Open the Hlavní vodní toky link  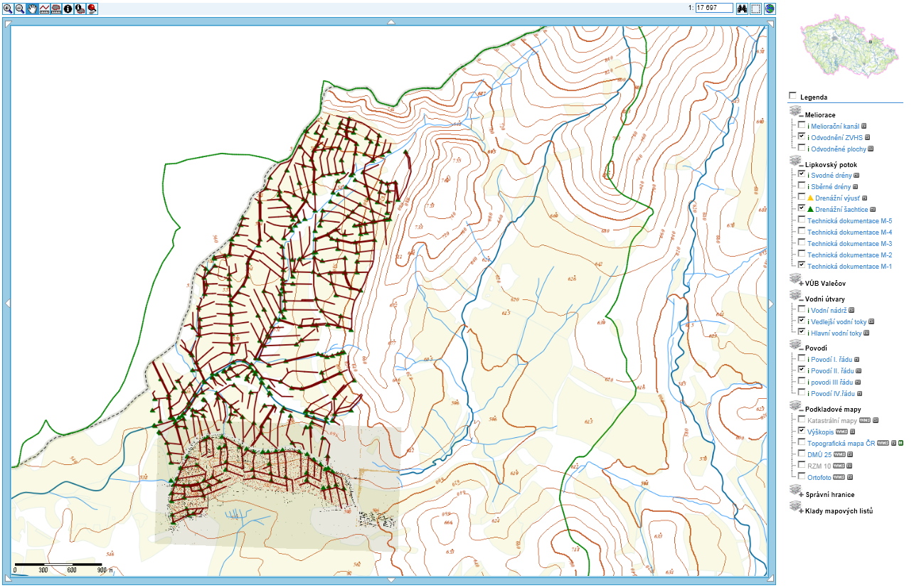(836, 333)
